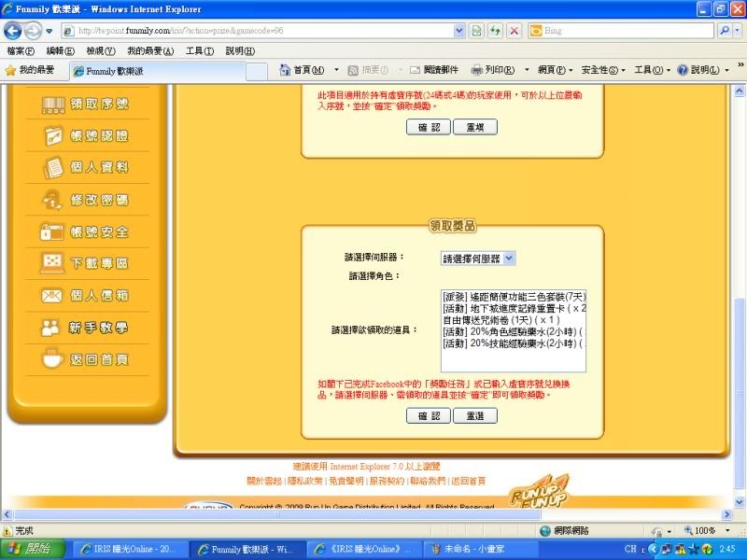Open the 我的最愛 menu in menu bar

pyautogui.click(x=150, y=50)
